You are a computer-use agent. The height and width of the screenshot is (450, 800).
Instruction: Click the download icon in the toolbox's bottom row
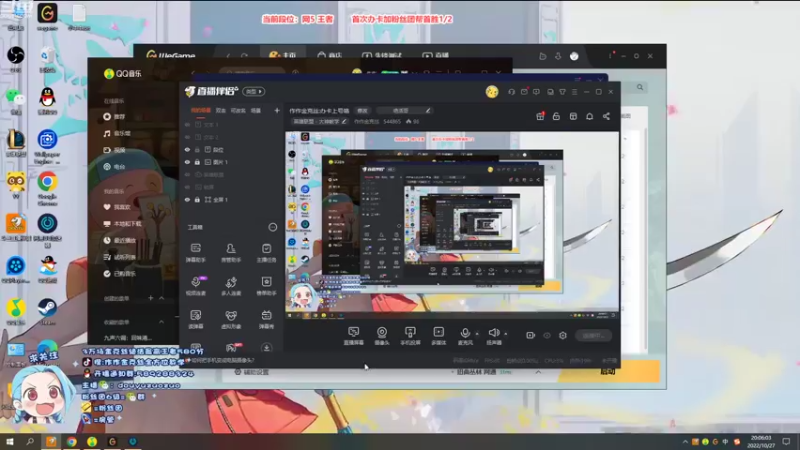point(266,347)
